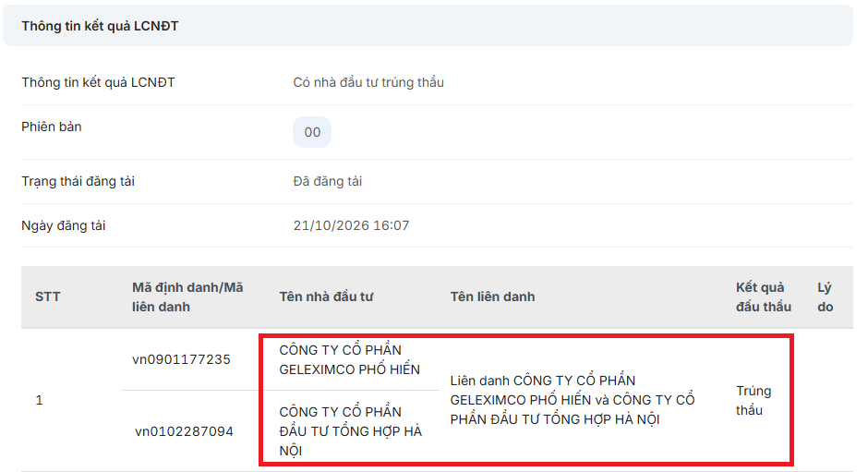The image size is (868, 472).
Task: Click investor 'CÔNG TY CỔ PHẦN ĐẦU TƯ TỔNG HỢP HÀ NỘI'
Action: click(x=350, y=431)
